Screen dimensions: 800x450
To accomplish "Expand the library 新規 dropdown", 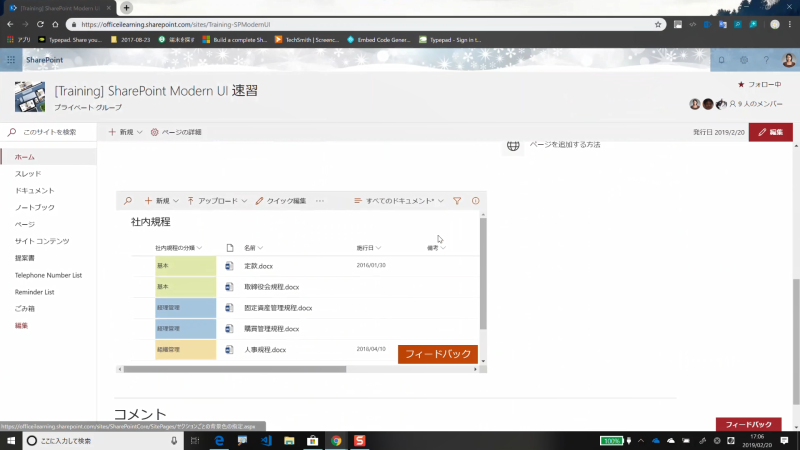I will (x=161, y=201).
